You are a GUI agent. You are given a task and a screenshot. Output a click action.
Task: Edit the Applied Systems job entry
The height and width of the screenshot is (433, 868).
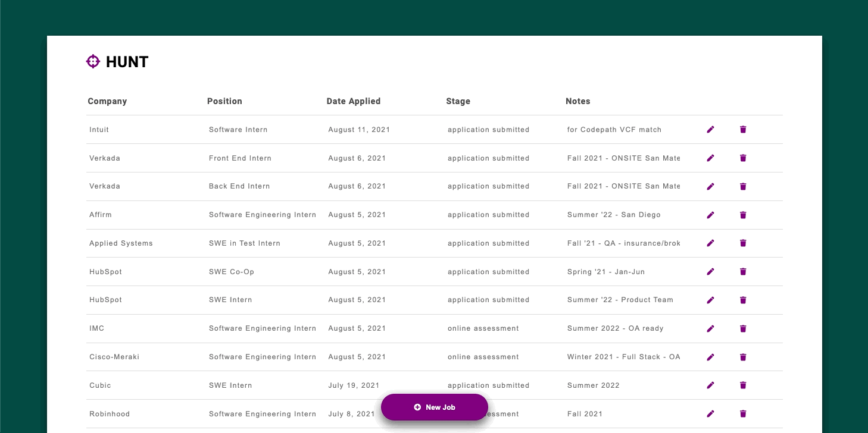[710, 243]
